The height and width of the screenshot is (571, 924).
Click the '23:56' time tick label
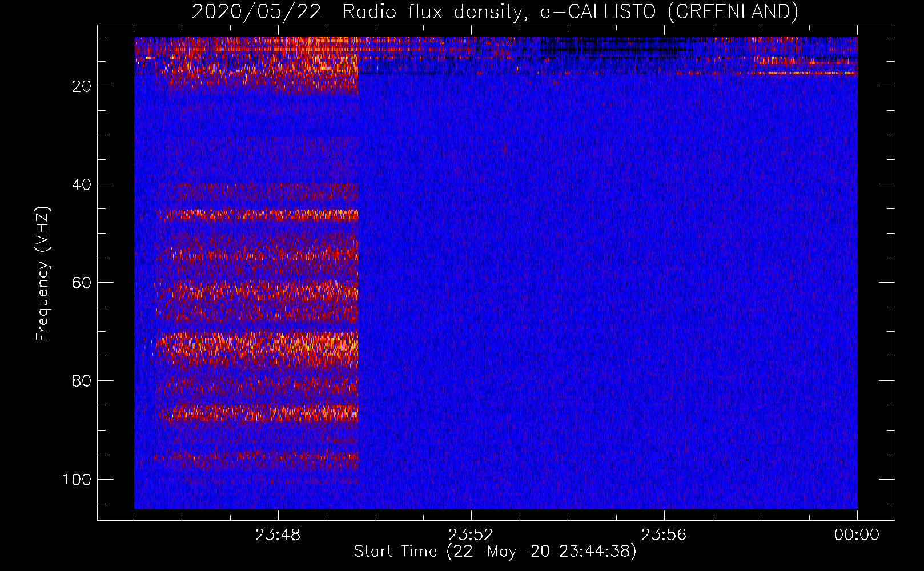[664, 535]
